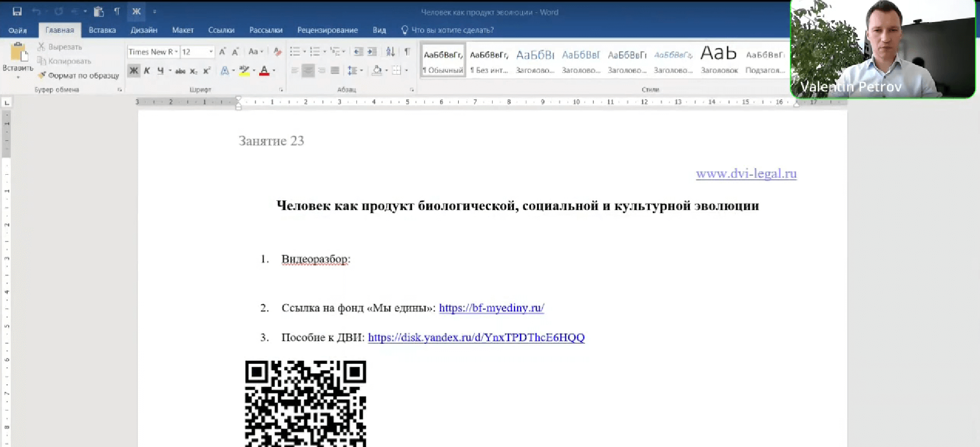The width and height of the screenshot is (980, 447).
Task: Click the 'Что вы хотите сделать?' search box
Action: pyautogui.click(x=448, y=30)
